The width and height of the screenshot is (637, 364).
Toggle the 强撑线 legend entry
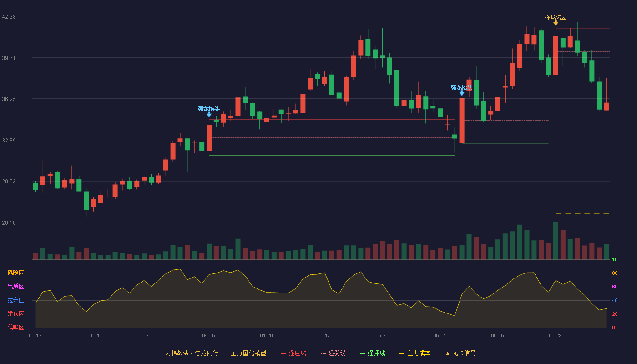pos(373,353)
